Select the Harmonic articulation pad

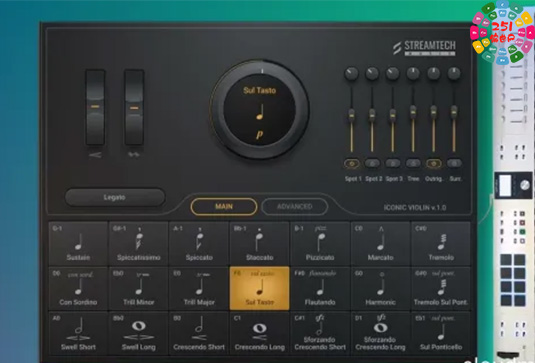(x=380, y=289)
